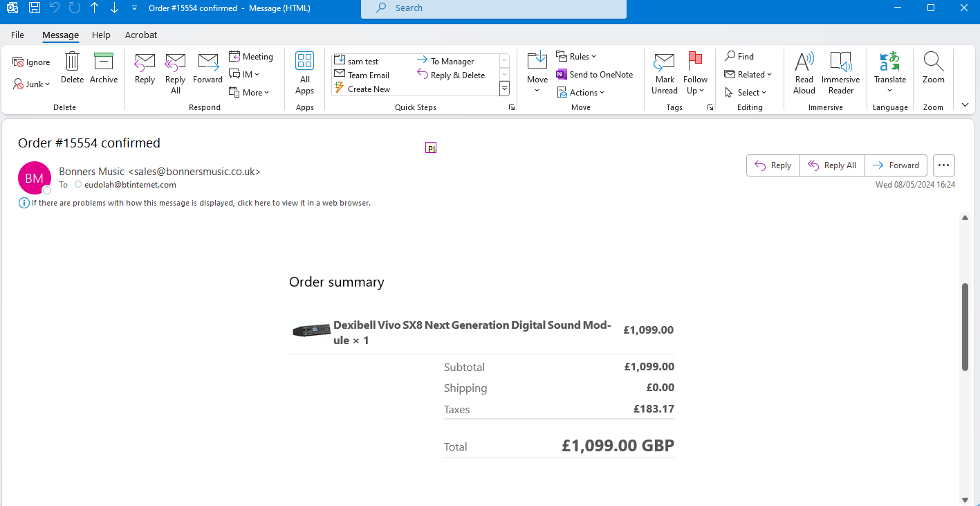The height and width of the screenshot is (506, 980).
Task: Click view in web browser info link
Action: click(x=201, y=203)
